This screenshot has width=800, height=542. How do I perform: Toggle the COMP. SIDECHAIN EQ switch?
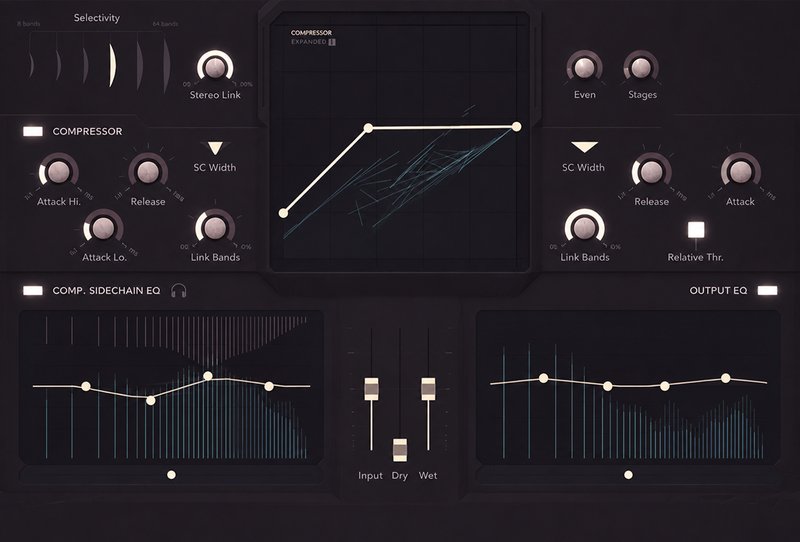pyautogui.click(x=33, y=290)
